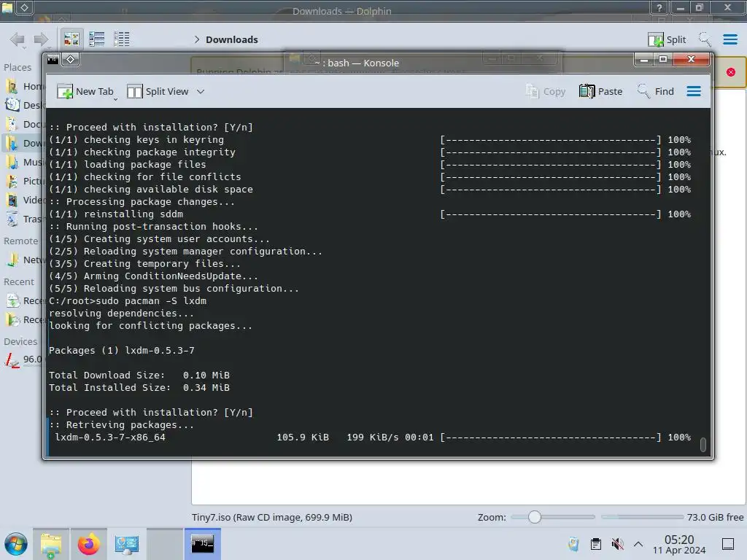
Task: Click the Devices heading in Dolphin sidebar
Action: pos(20,341)
